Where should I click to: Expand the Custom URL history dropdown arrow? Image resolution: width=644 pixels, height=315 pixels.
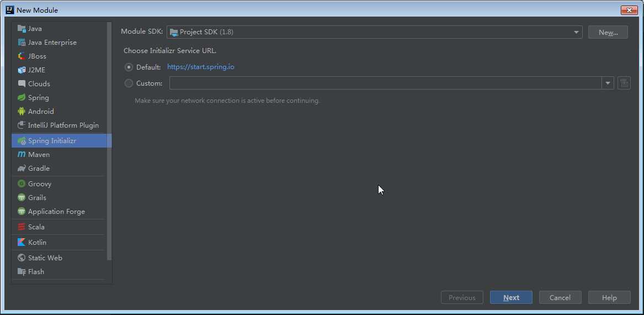[x=608, y=83]
